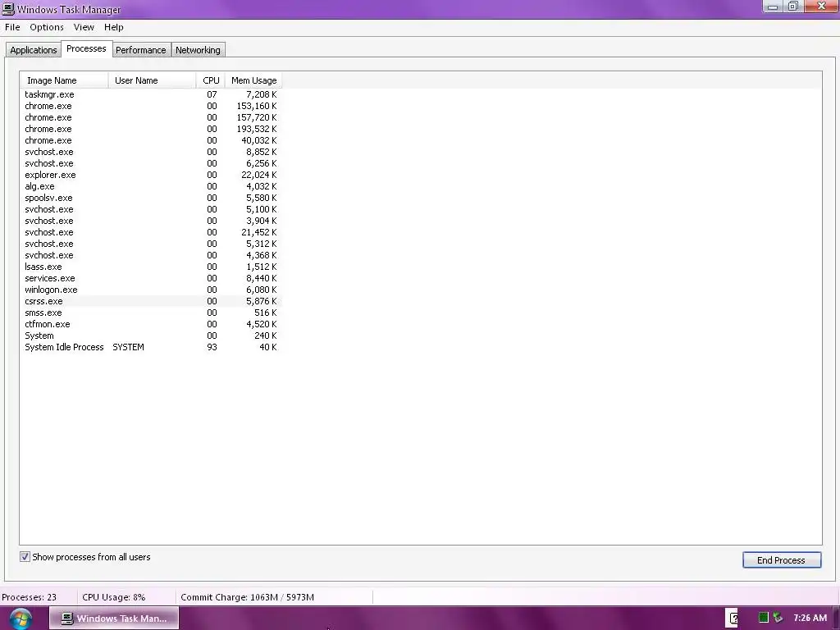Select the csrss.exe process

click(151, 302)
